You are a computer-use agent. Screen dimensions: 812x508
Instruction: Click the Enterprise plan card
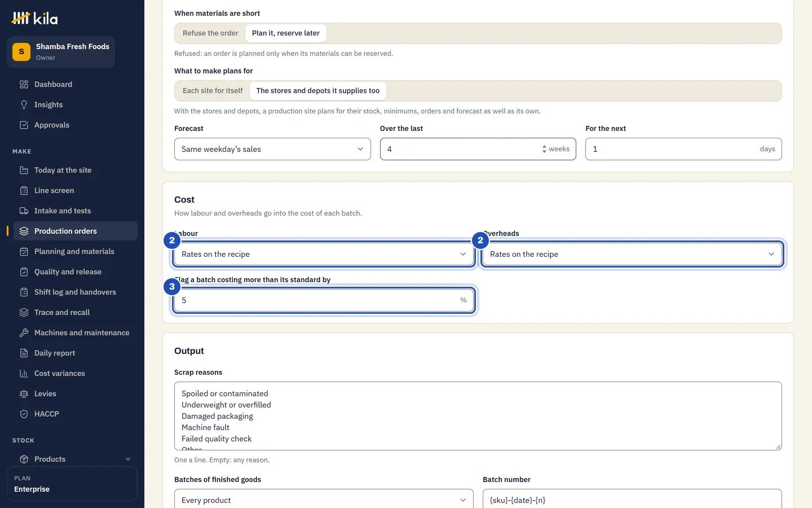(x=72, y=484)
